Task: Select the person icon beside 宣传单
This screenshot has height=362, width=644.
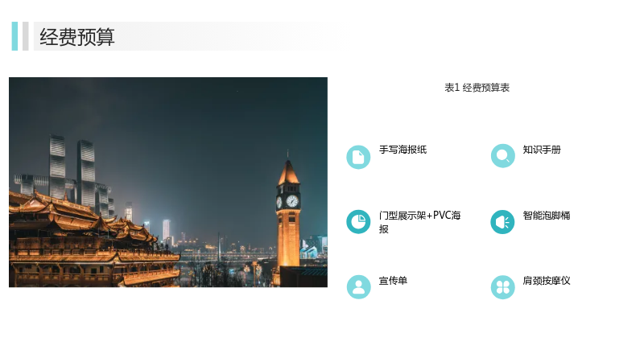Action: [x=358, y=287]
